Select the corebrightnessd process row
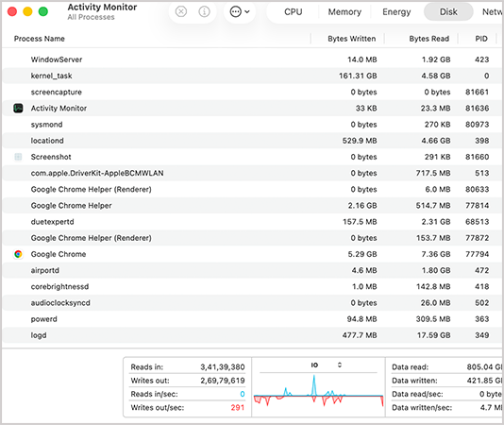Viewport: 504px width, 425px height. click(x=252, y=287)
